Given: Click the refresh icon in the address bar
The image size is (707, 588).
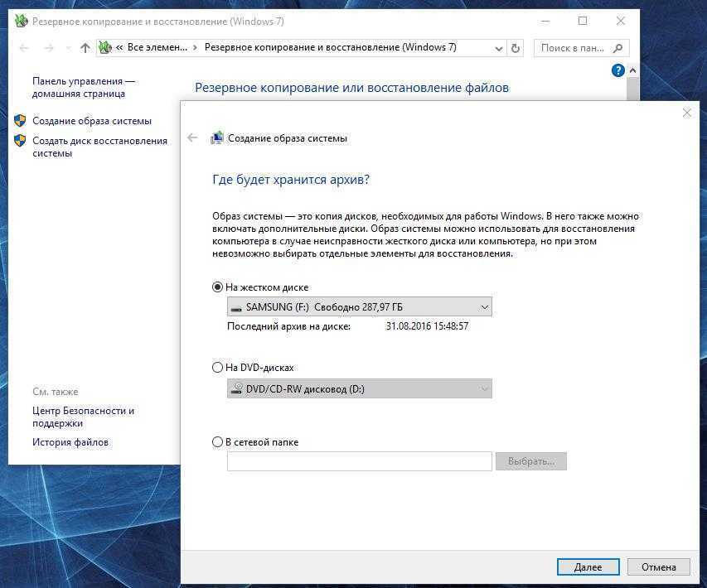Looking at the screenshot, I should coord(516,48).
